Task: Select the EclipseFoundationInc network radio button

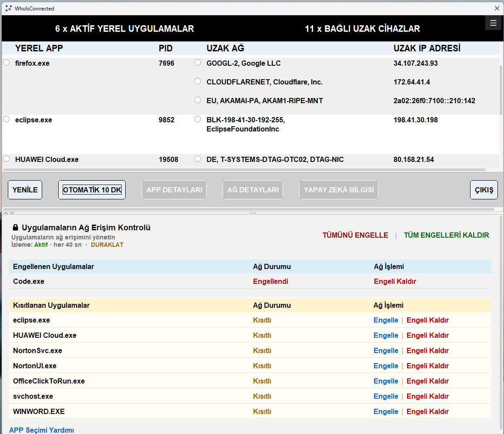Action: [x=198, y=119]
